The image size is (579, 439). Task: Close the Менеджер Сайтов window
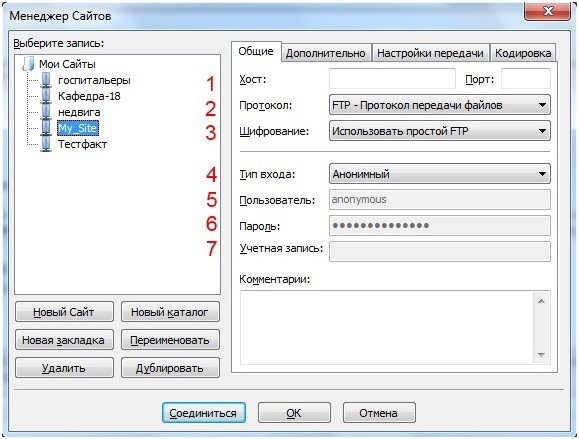tap(547, 11)
